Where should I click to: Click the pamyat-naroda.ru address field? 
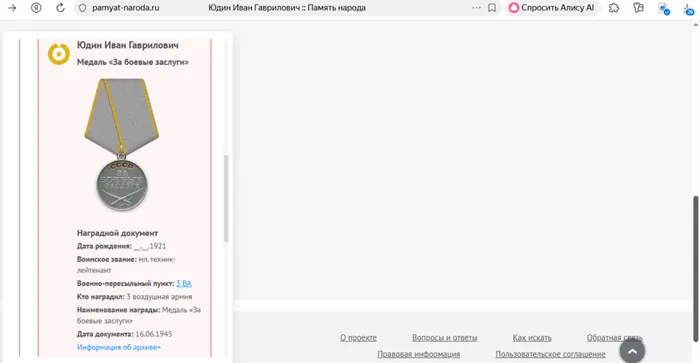coord(125,8)
